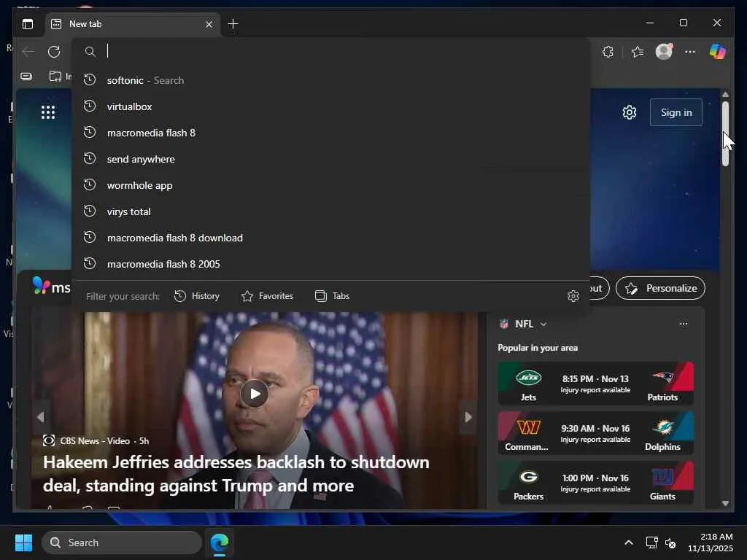Select the send anywhere suggestion
The width and height of the screenshot is (747, 560).
click(331, 159)
